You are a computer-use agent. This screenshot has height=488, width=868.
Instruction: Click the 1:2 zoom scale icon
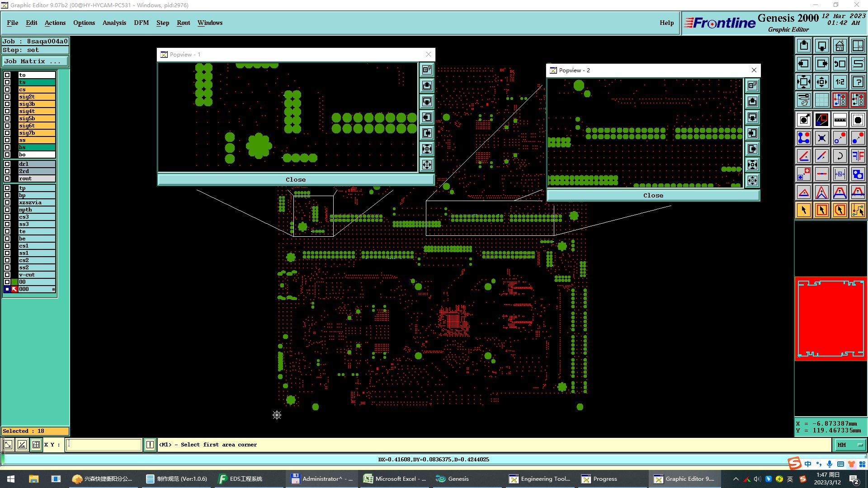point(840,82)
